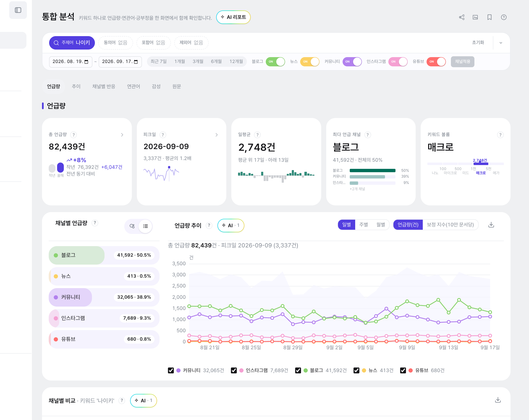
Task: Switch to the 연관어 tab
Action: coord(134,86)
